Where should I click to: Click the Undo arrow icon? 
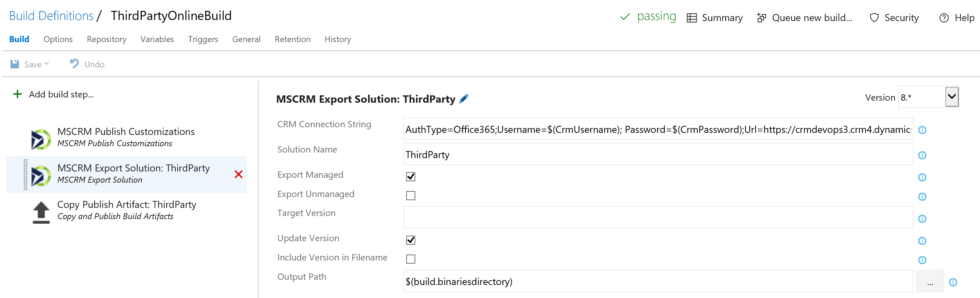click(x=74, y=64)
